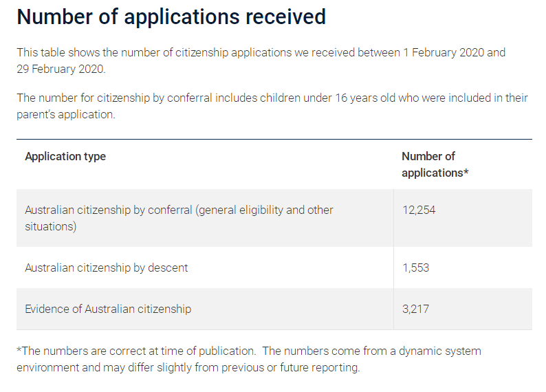Click 'previous or future reporting' text
546x392 pixels.
pos(290,367)
